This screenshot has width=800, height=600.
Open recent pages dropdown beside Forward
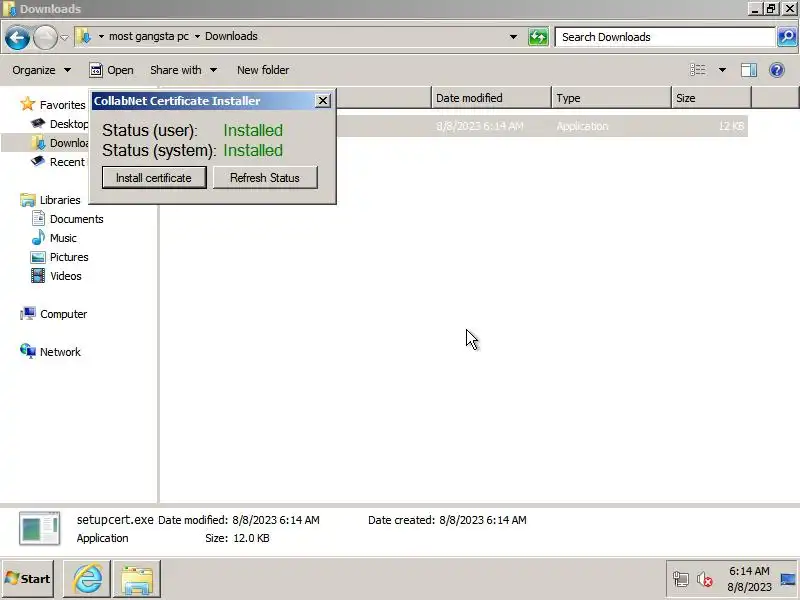point(64,37)
